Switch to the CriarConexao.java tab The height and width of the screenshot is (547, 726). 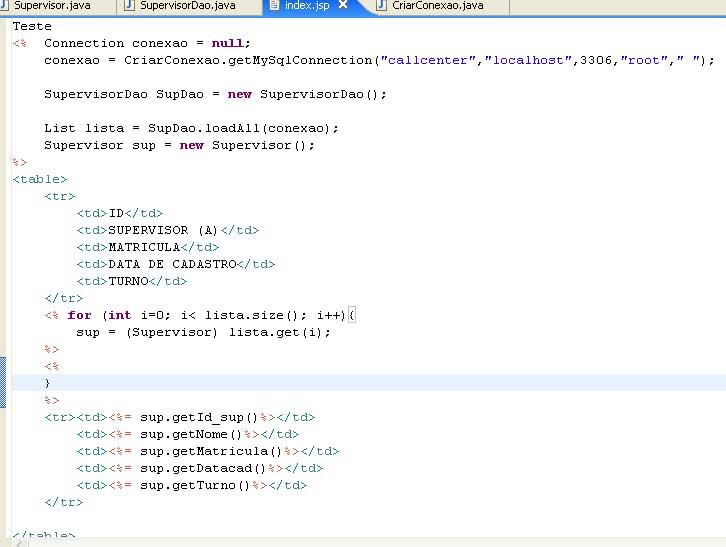438,6
